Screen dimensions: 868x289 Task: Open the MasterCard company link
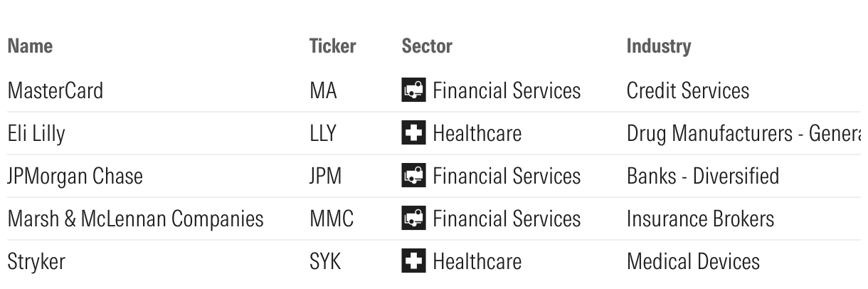[55, 91]
